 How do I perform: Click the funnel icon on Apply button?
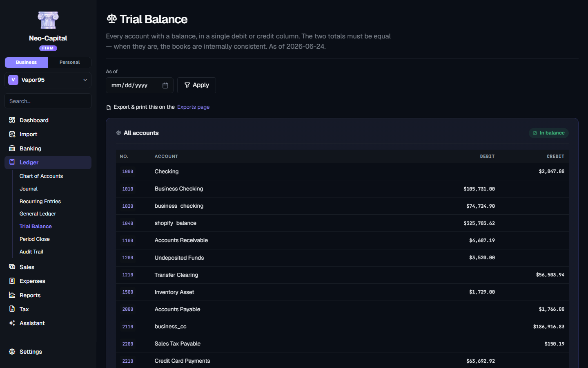point(187,85)
